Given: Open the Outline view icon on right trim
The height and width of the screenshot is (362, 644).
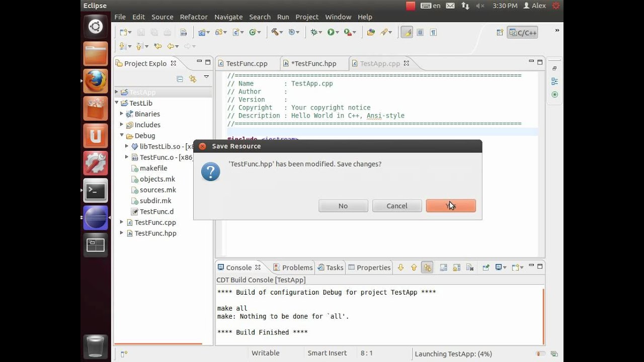Looking at the screenshot, I should click(554, 81).
